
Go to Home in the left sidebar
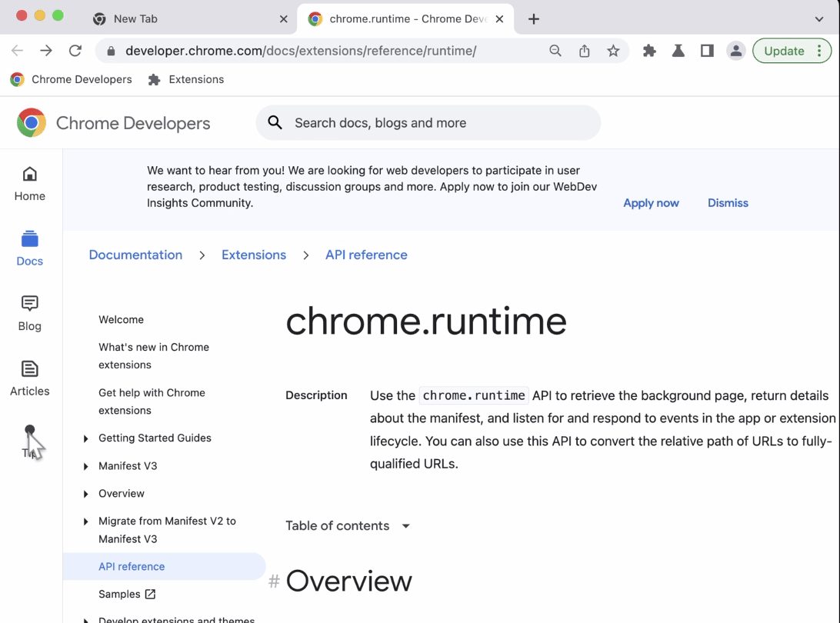click(30, 184)
